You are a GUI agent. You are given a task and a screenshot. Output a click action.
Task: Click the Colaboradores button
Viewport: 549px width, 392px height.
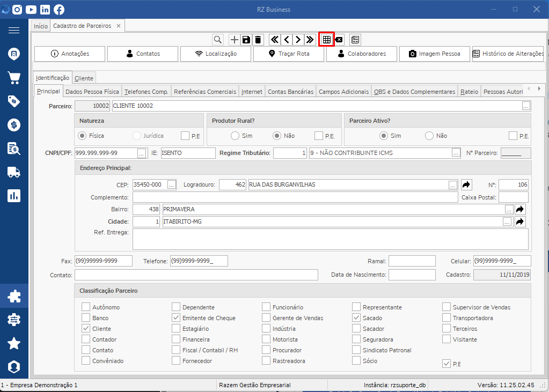pos(362,54)
